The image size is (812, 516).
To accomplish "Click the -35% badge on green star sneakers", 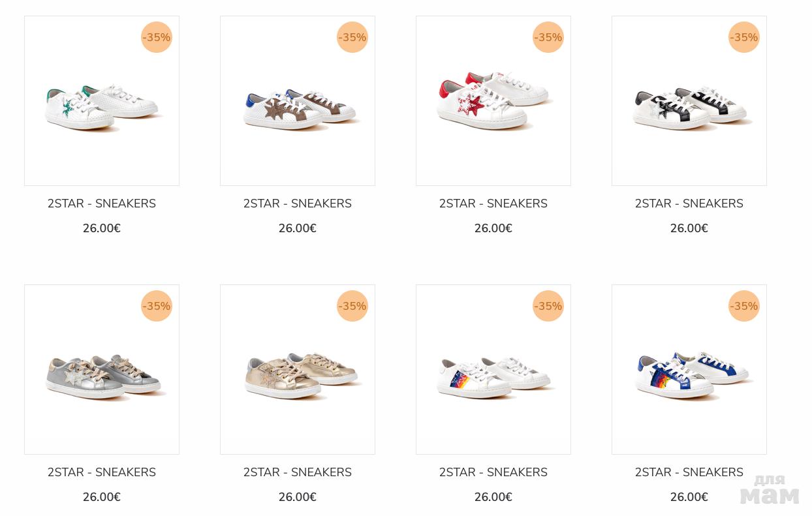I will point(157,37).
